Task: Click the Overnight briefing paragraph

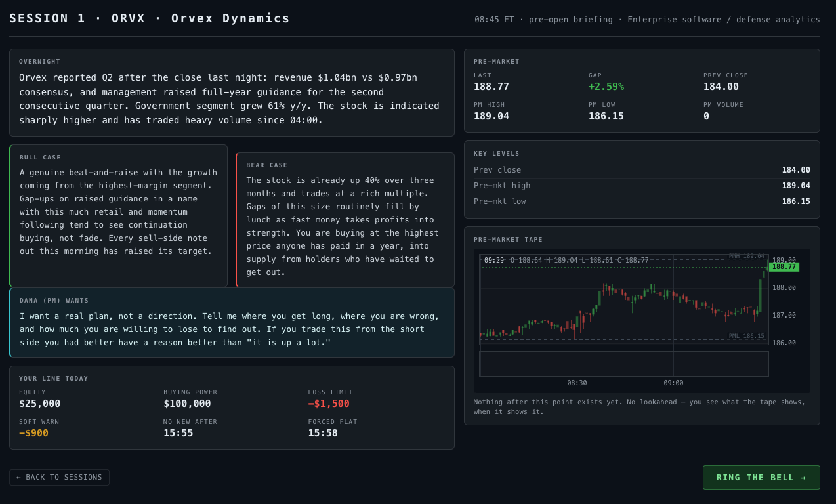Action: point(229,99)
